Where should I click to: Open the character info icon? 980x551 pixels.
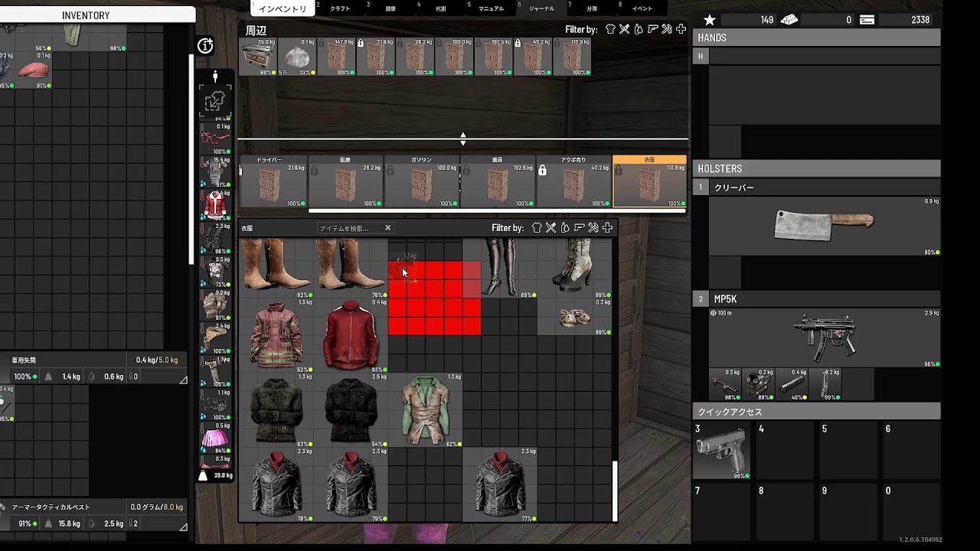click(x=205, y=46)
